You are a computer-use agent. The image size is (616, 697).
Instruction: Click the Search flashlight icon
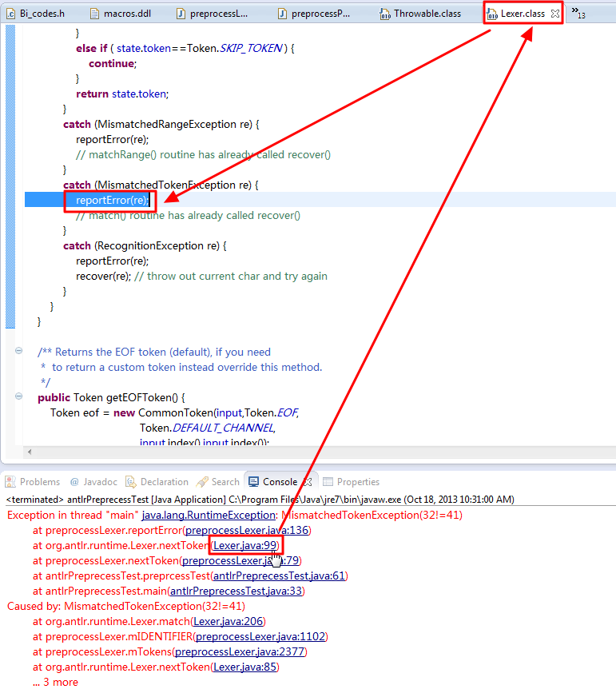tap(202, 482)
